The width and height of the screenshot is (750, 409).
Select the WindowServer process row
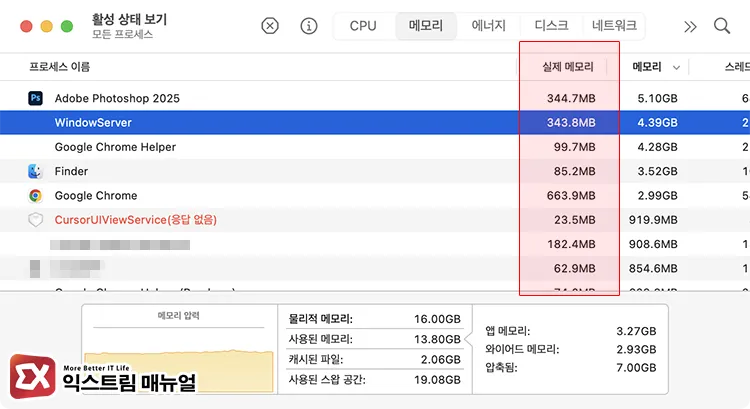pos(375,122)
